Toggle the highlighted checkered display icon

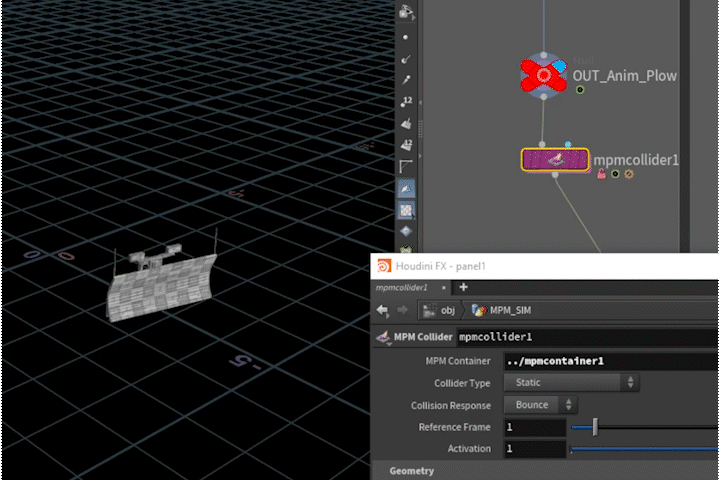406,210
